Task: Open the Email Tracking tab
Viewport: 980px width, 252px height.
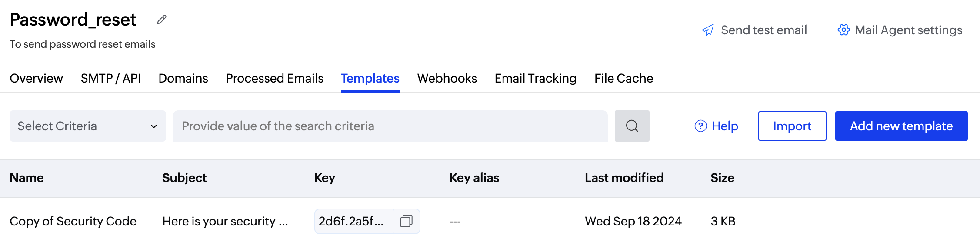Action: (535, 78)
